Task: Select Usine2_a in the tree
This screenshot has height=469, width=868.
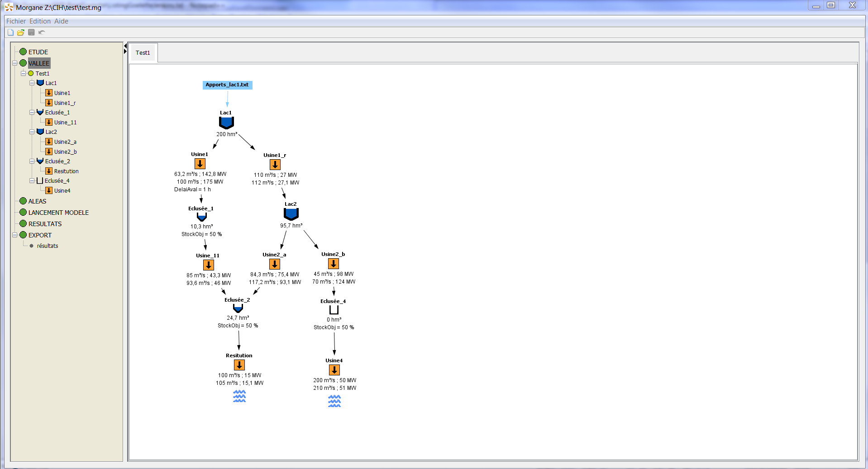Action: click(65, 142)
